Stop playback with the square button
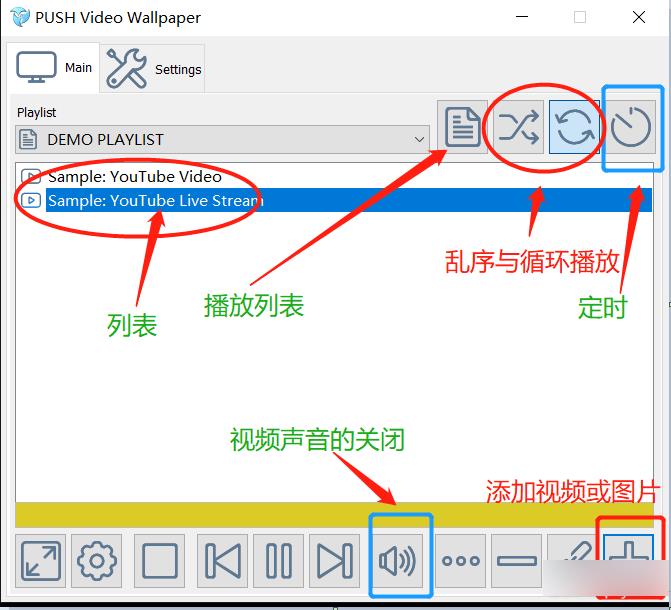The image size is (671, 610). pyautogui.click(x=160, y=561)
